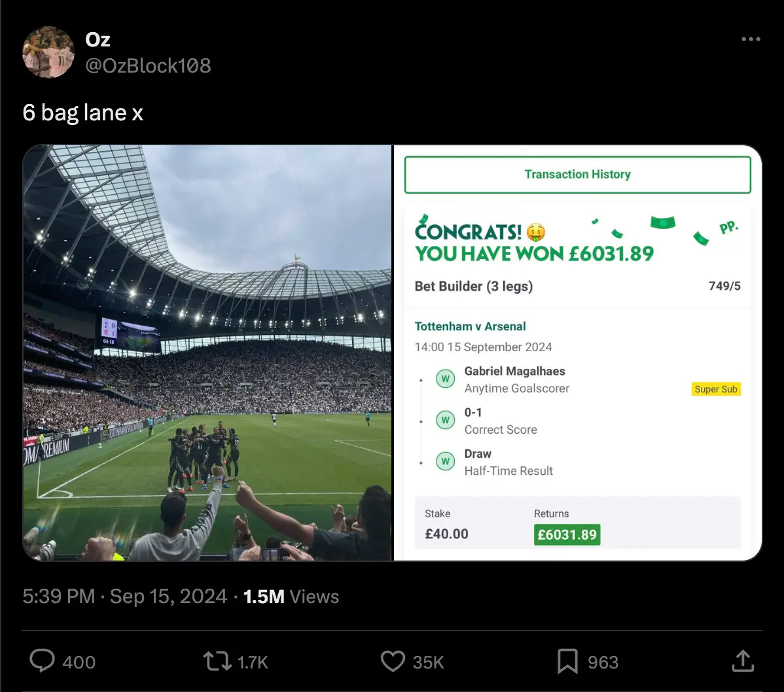
Task: Bookmark this tweet
Action: 567,661
